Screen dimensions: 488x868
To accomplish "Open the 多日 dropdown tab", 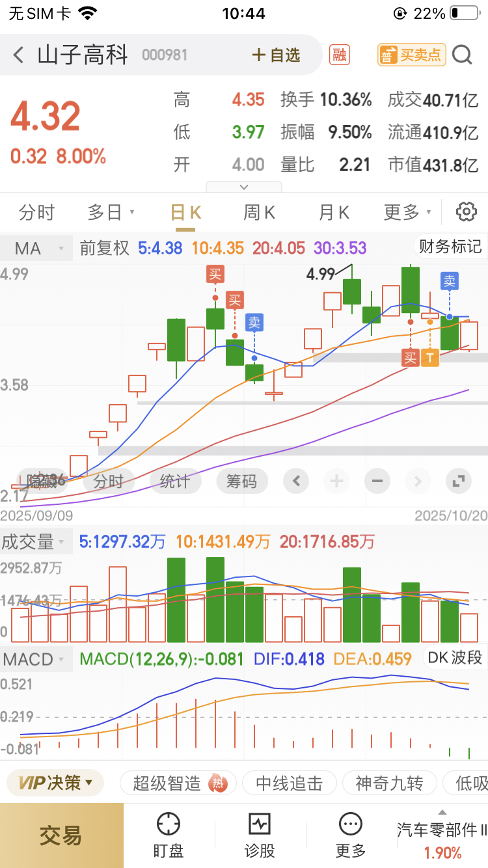I will tap(111, 213).
